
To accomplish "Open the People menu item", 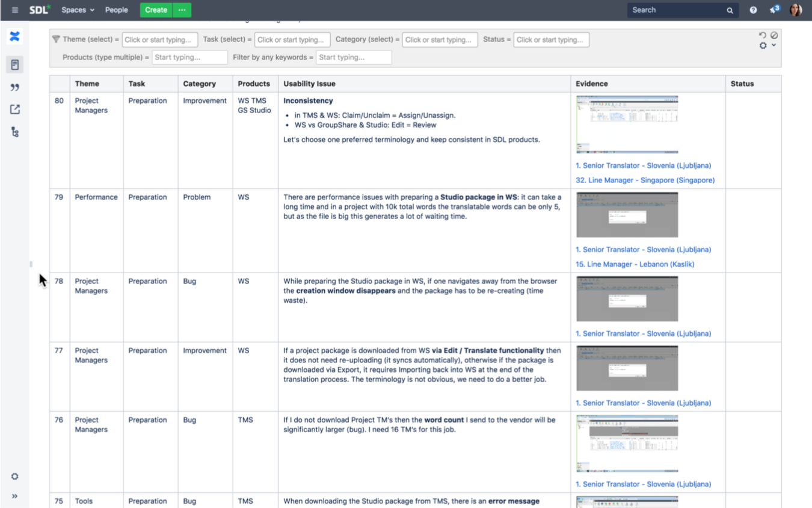I will click(116, 10).
